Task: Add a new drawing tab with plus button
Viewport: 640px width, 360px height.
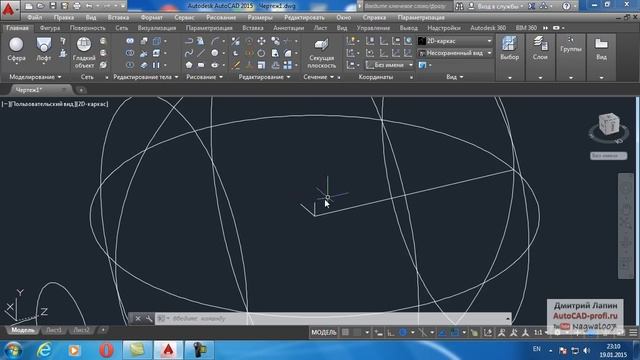Action: point(81,90)
